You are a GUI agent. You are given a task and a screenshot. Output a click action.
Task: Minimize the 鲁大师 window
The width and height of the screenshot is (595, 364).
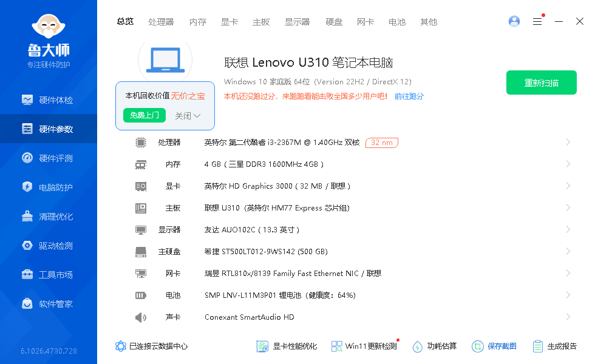pyautogui.click(x=559, y=22)
